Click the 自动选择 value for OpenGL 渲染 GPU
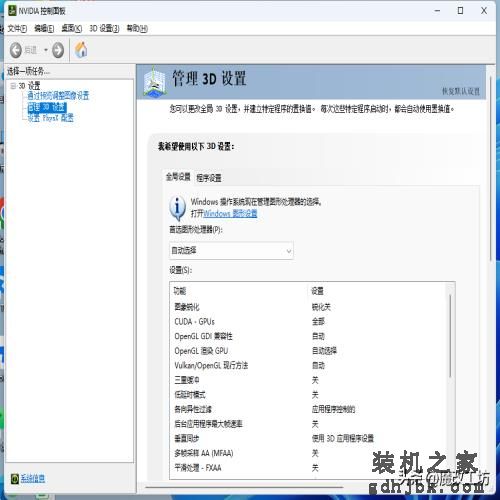This screenshot has height=500, width=500. (324, 351)
